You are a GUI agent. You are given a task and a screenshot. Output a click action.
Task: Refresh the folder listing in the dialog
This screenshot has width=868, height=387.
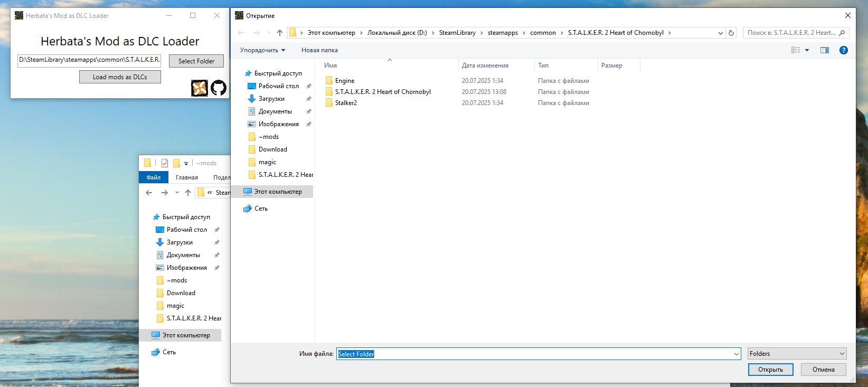pos(731,33)
